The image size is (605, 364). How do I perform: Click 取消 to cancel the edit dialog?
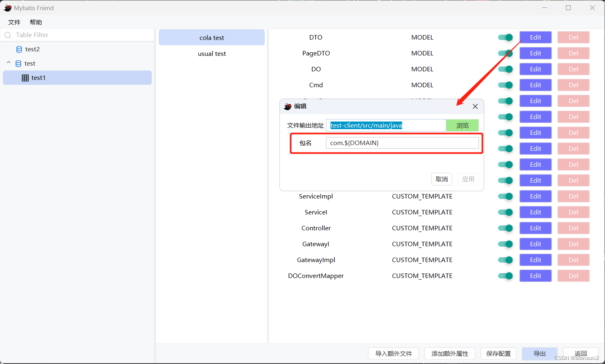pos(442,179)
